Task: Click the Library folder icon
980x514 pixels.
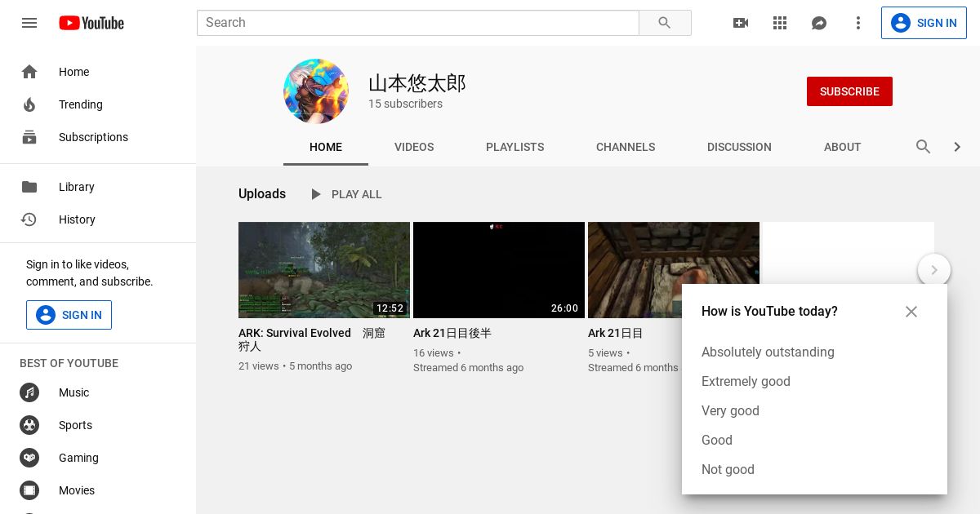Action: [x=29, y=187]
